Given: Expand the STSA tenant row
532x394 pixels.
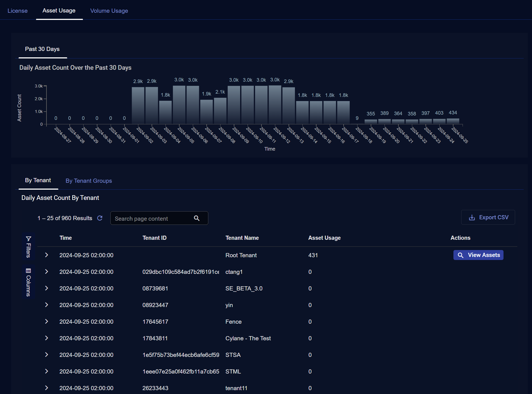Looking at the screenshot, I should pos(46,355).
